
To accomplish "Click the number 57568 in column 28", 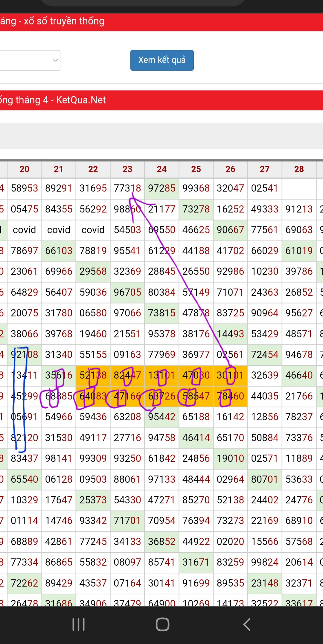I will point(299,541).
